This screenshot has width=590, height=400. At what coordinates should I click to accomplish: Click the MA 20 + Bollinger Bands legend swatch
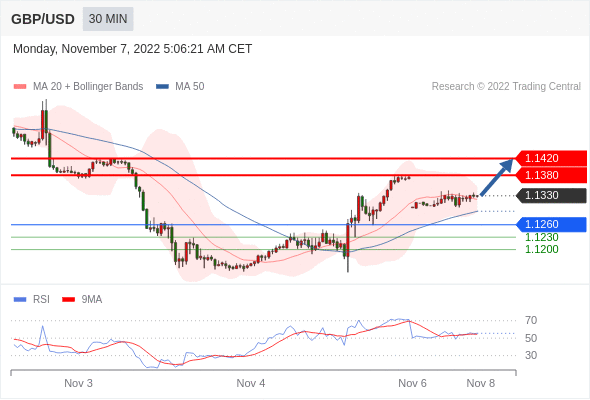point(20,87)
